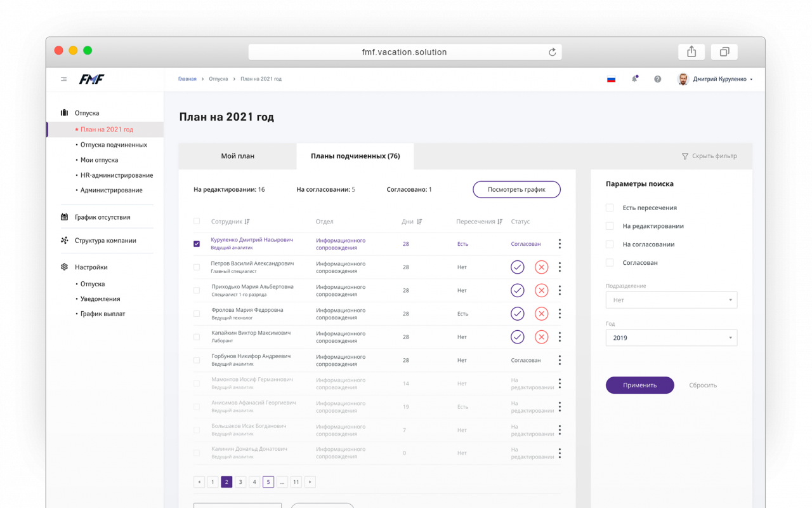Viewport: 812px width, 508px height.
Task: Click the Применить button
Action: click(639, 385)
